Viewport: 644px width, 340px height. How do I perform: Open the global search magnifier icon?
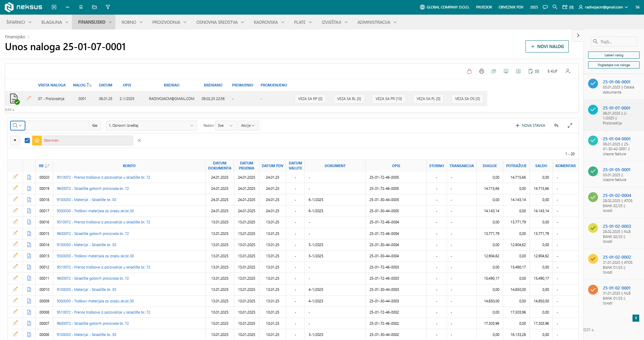click(555, 7)
